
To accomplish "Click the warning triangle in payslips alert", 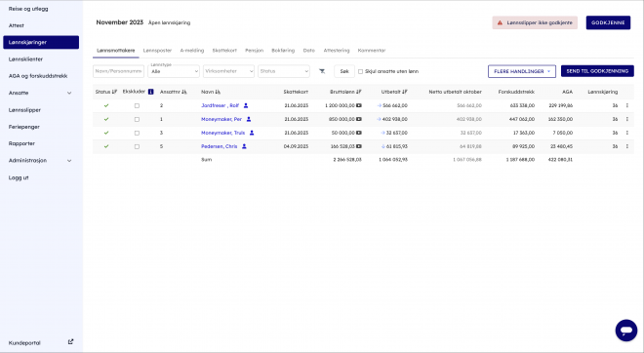I will pyautogui.click(x=500, y=23).
